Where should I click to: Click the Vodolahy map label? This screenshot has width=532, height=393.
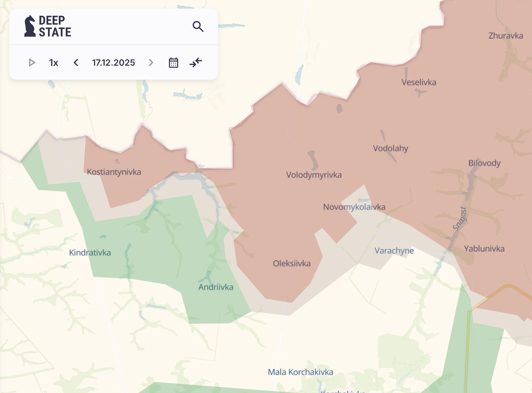(x=390, y=148)
